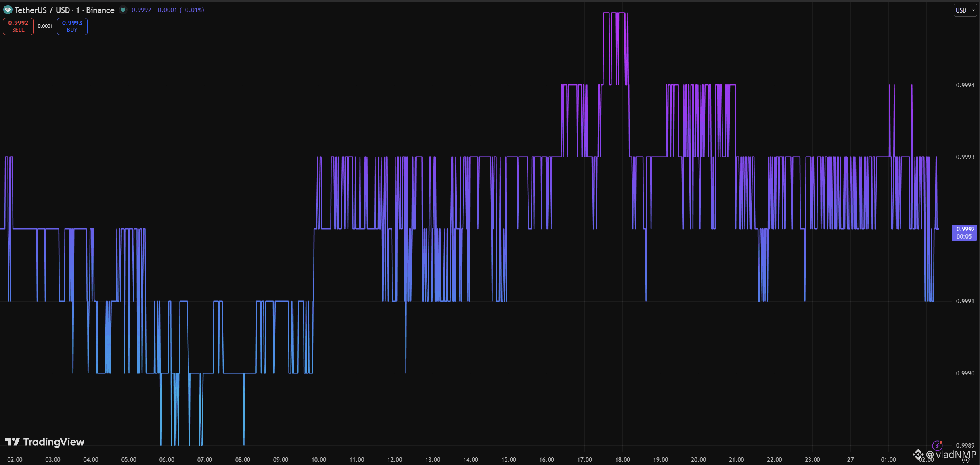The height and width of the screenshot is (465, 980).
Task: Click the 12:00 time axis label
Action: 394,460
